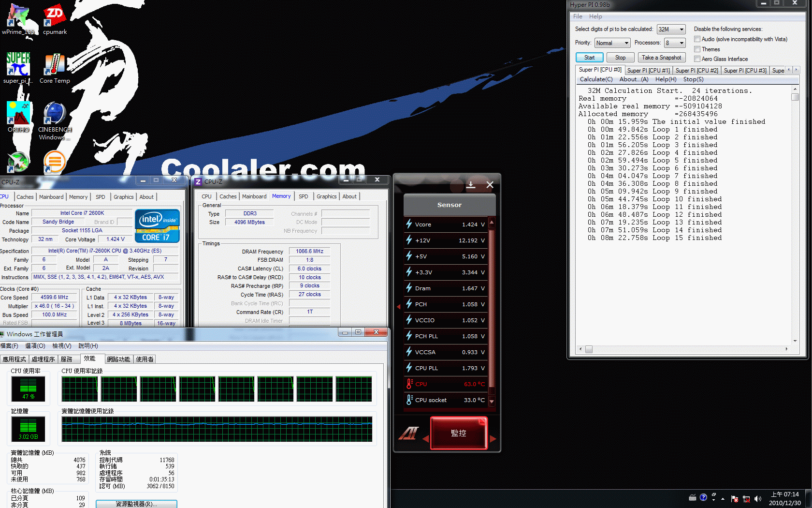Click Show Desktop button at taskbar end
This screenshot has width=812, height=508.
[x=809, y=498]
